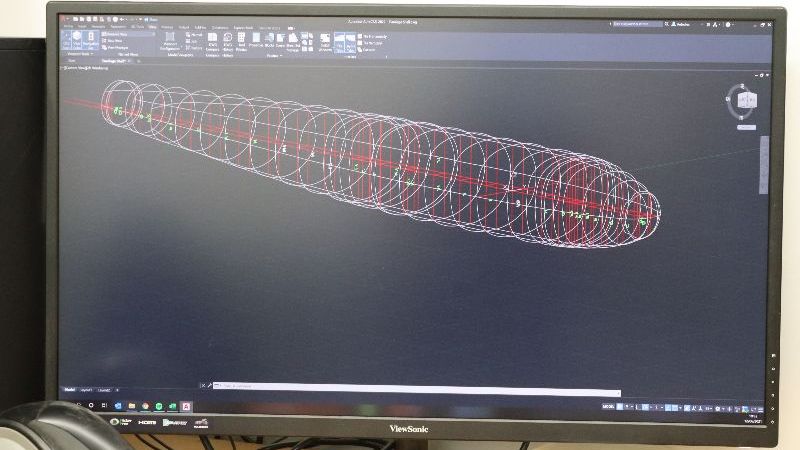Select the Manage ribbon tab
Viewport: 800px width, 450px height.
[167, 27]
